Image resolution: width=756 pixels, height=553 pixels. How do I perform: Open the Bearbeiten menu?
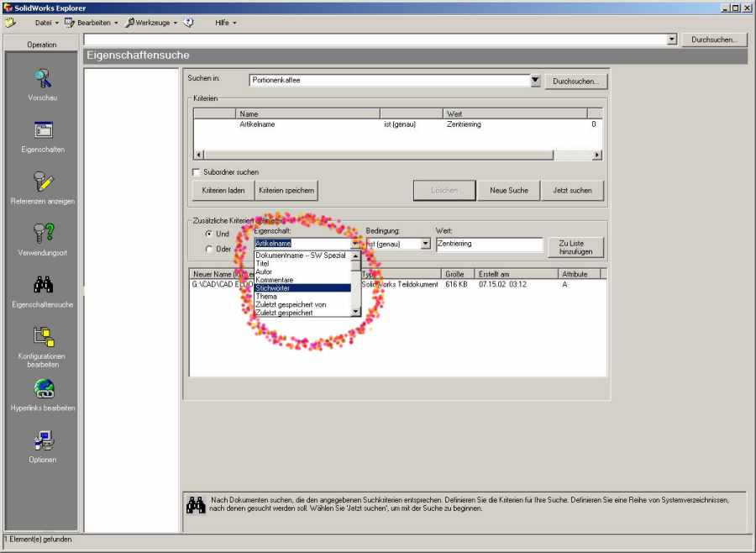[x=97, y=23]
